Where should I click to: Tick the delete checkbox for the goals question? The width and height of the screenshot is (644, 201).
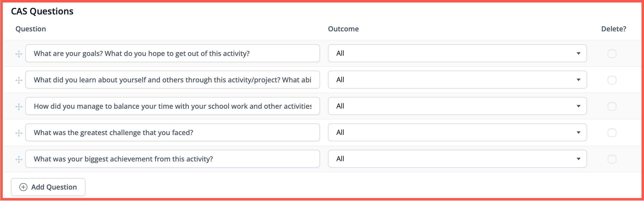tap(612, 53)
